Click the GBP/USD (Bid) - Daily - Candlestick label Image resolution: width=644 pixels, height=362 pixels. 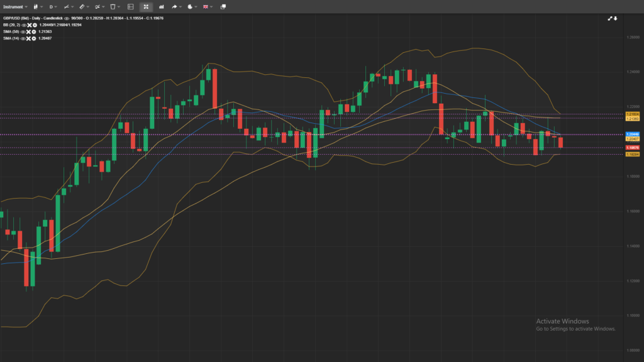[x=33, y=18]
